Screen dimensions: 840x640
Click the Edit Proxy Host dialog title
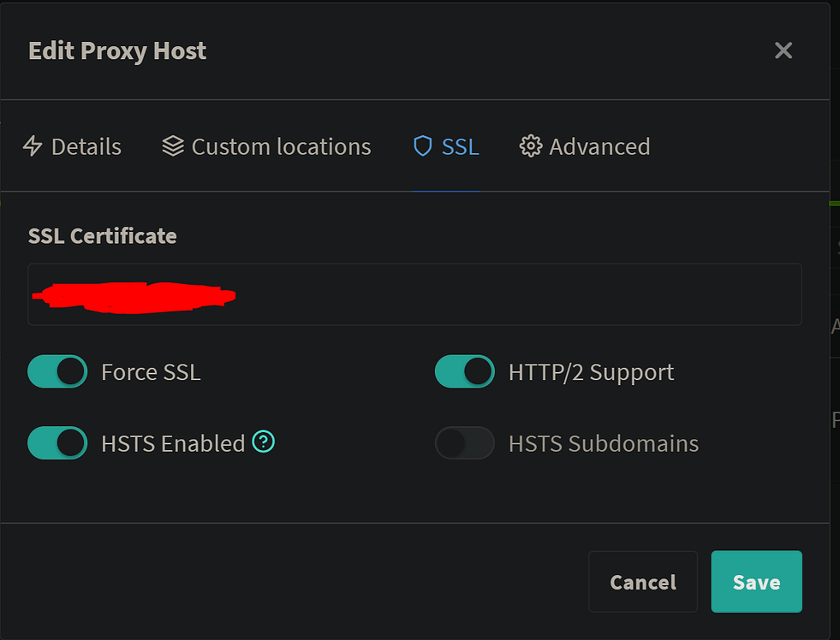click(117, 50)
